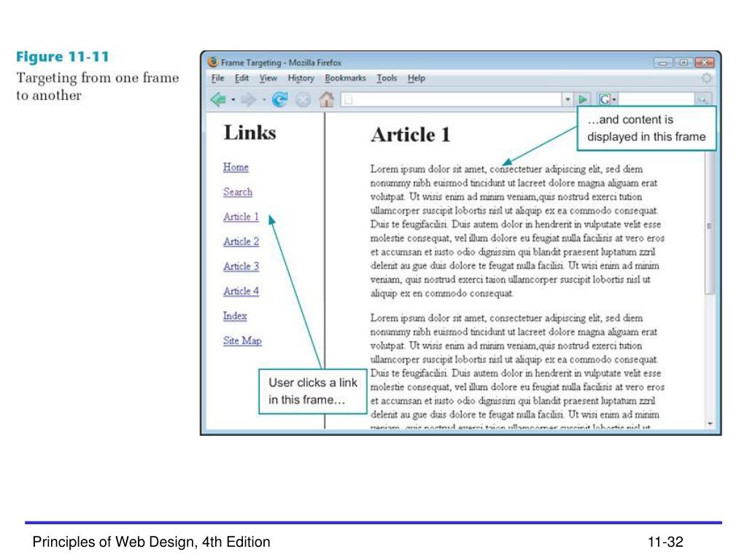This screenshot has height=560, width=747.
Task: Click the "Links" heading text
Action: click(x=250, y=133)
